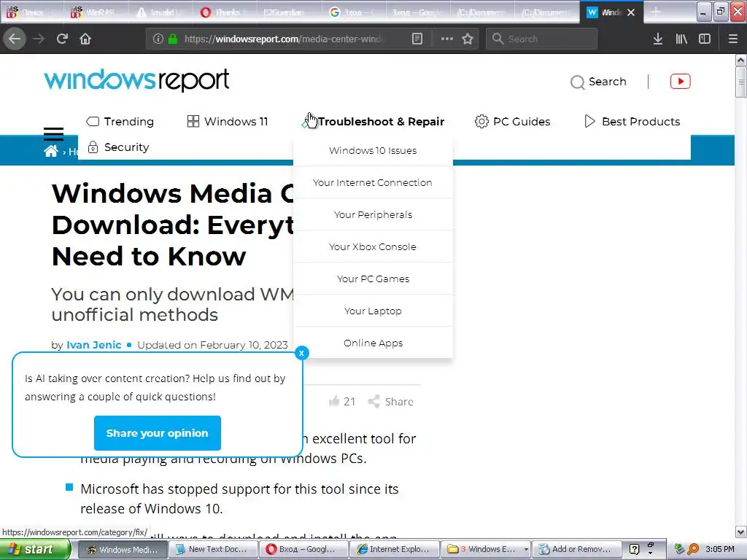Switch to the Opera Thanks tab

[225, 12]
